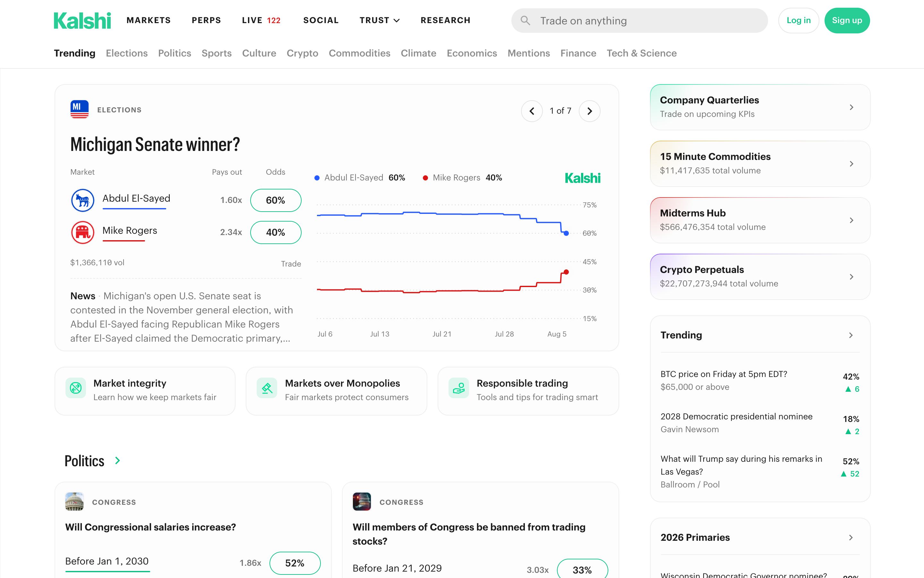
Task: Click the Abdul El-Sayed candidate name
Action: point(136,198)
